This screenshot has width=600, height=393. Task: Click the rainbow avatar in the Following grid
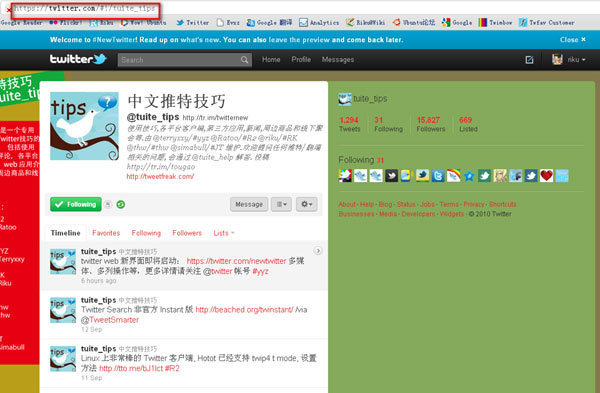[x=453, y=176]
